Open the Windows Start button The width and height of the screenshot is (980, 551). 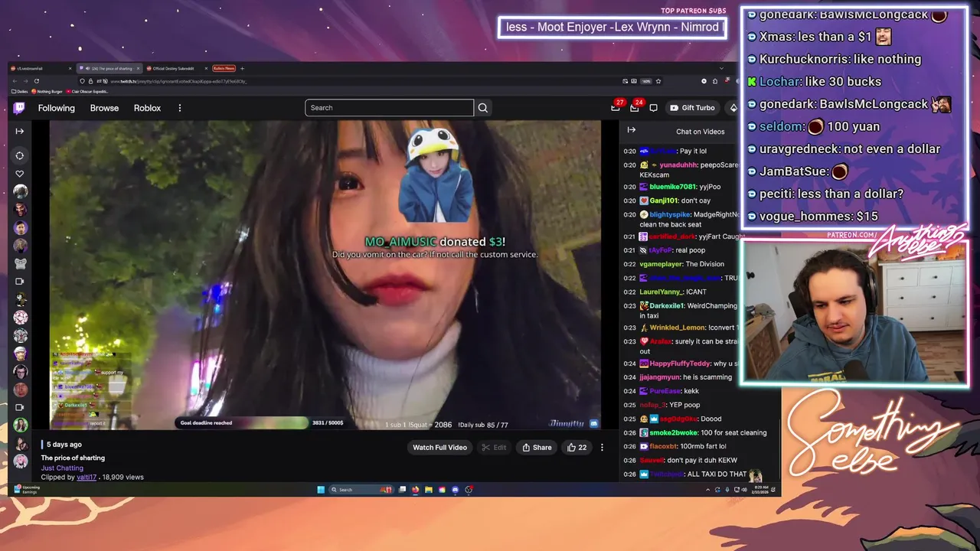(321, 490)
